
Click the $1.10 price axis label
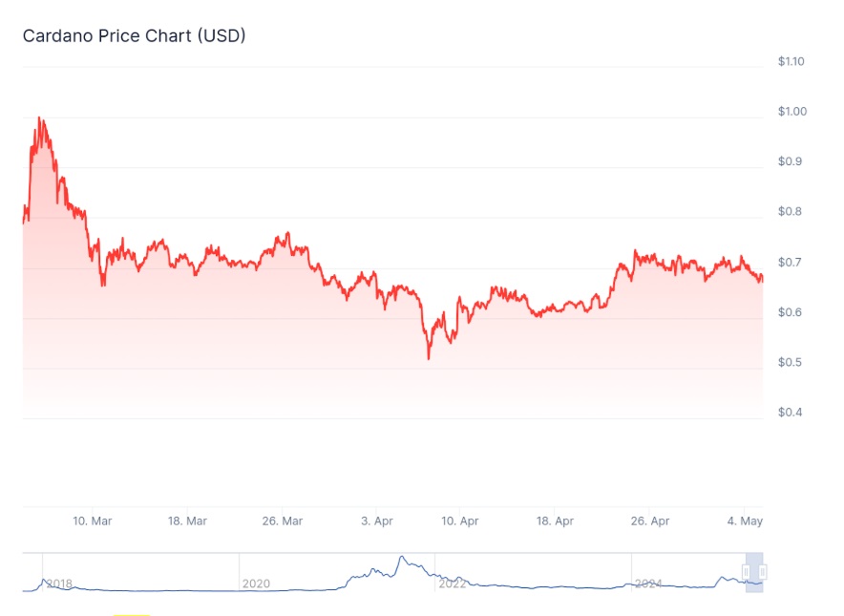(x=791, y=61)
